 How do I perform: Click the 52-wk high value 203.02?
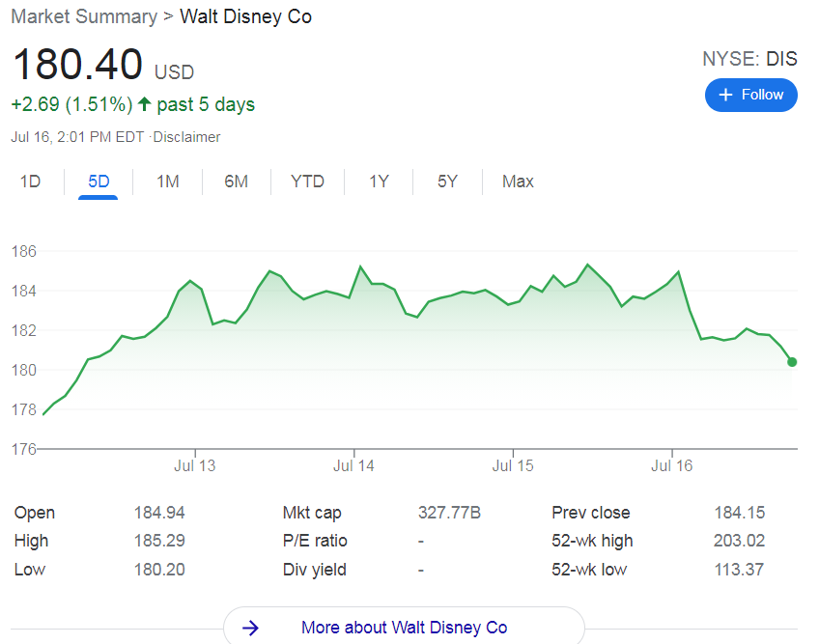(739, 541)
